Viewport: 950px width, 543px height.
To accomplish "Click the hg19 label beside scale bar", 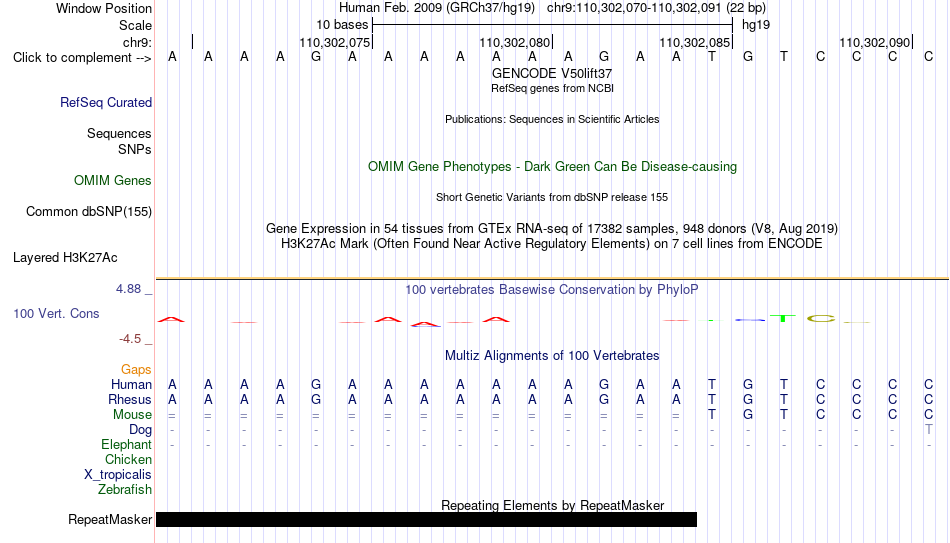I will [x=756, y=25].
